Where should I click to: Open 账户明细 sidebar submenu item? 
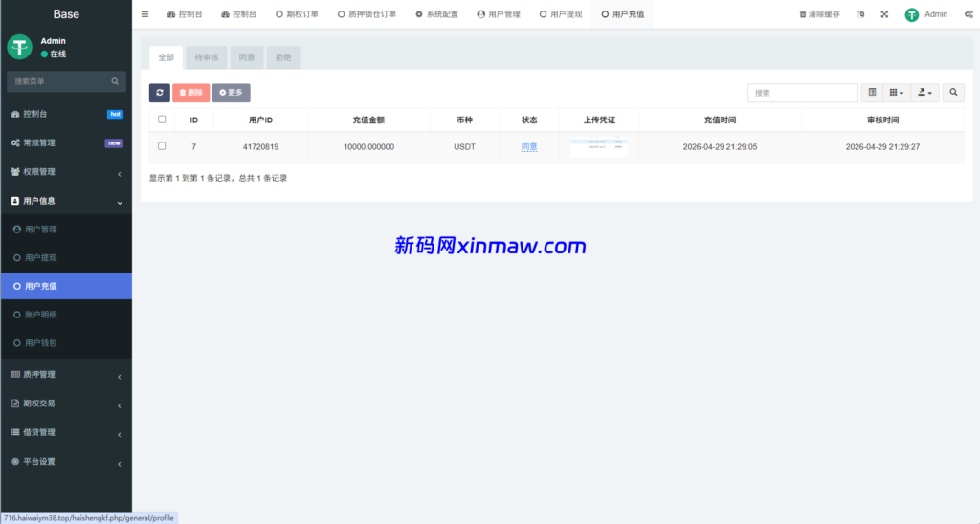[x=66, y=315]
